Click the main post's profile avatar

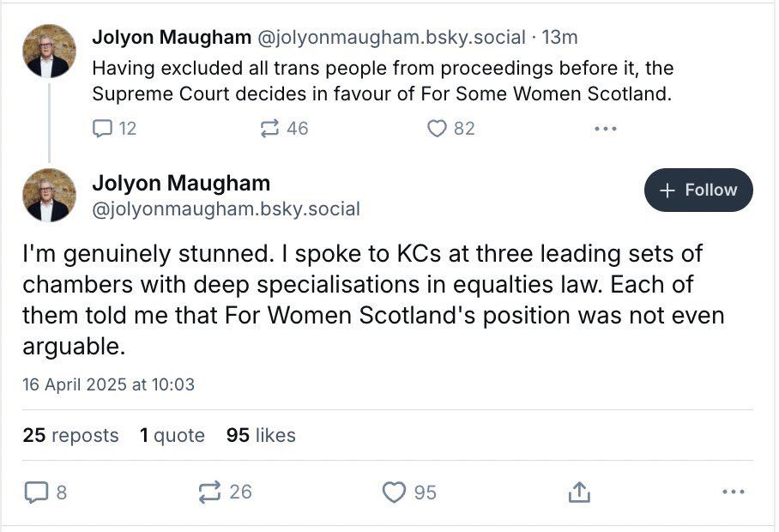click(x=48, y=195)
